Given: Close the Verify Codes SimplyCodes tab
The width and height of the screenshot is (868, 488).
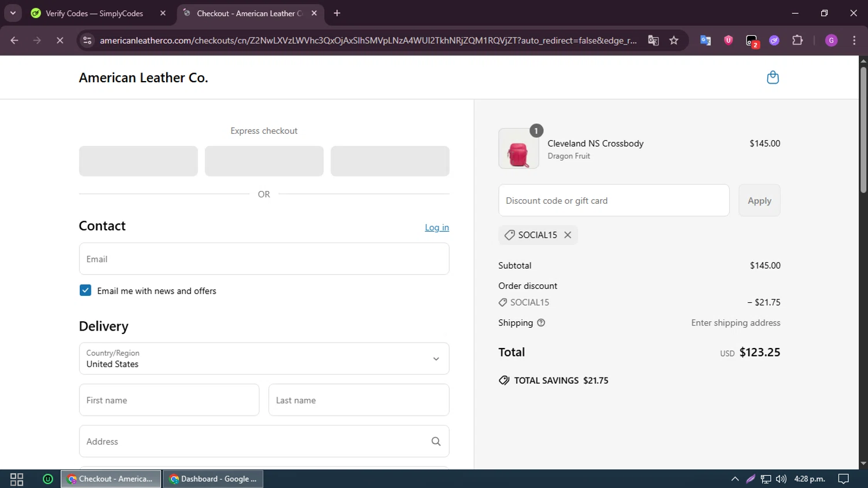Looking at the screenshot, I should (x=163, y=13).
